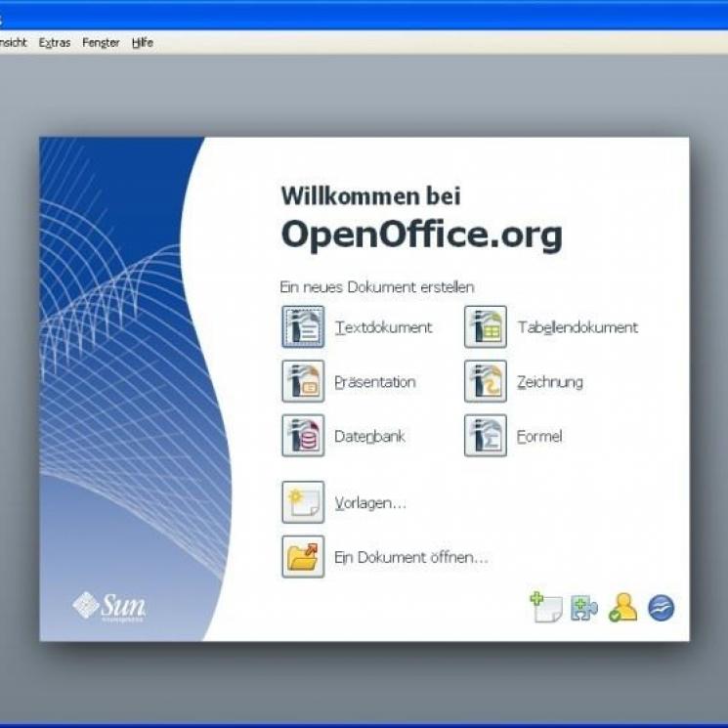Viewport: 728px width, 728px height.
Task: Open the Extras menu
Action: click(55, 43)
